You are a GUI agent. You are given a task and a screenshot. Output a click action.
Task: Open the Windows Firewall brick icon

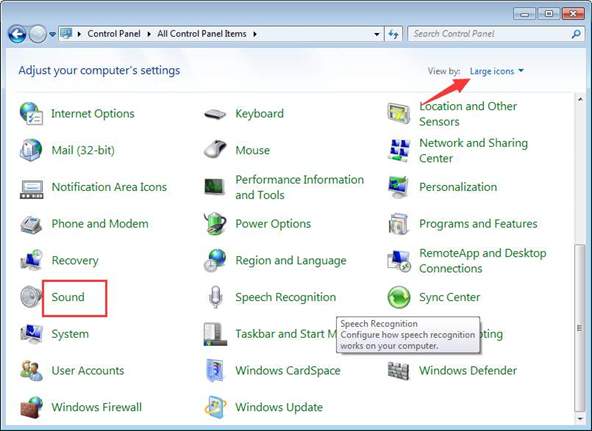pos(31,407)
